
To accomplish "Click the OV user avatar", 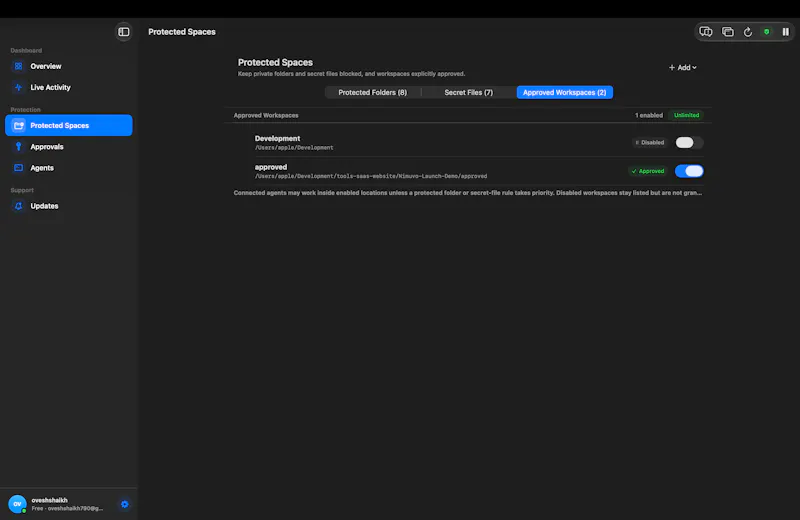I will (17, 504).
